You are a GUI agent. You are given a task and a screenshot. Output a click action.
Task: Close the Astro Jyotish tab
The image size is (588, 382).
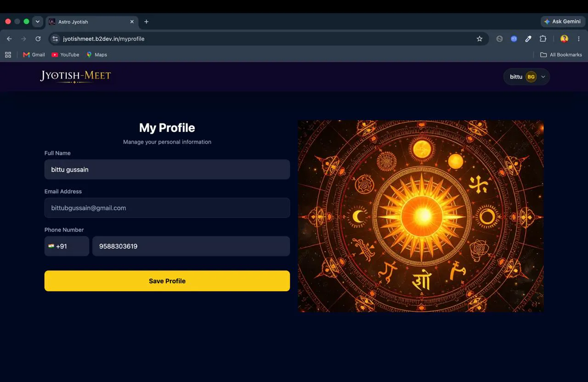click(132, 22)
